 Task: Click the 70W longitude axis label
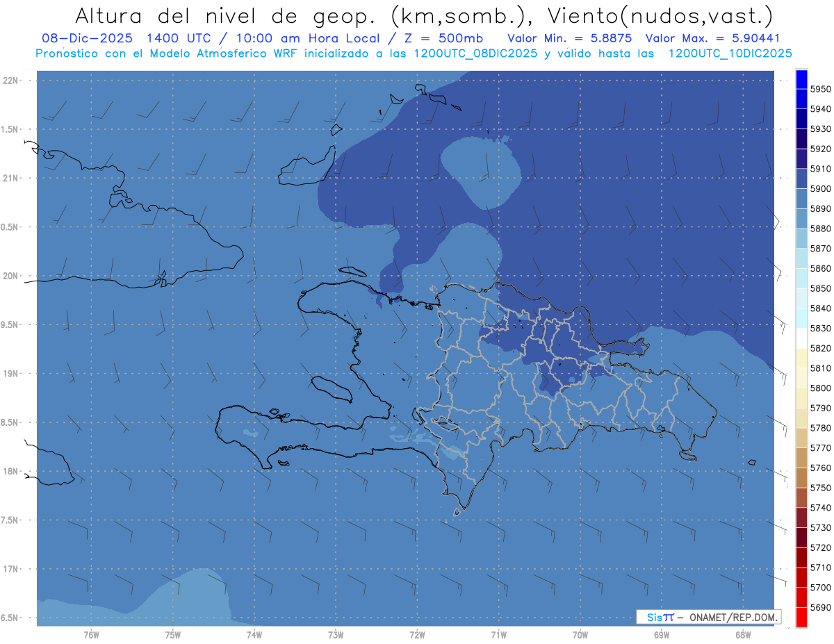pyautogui.click(x=580, y=635)
